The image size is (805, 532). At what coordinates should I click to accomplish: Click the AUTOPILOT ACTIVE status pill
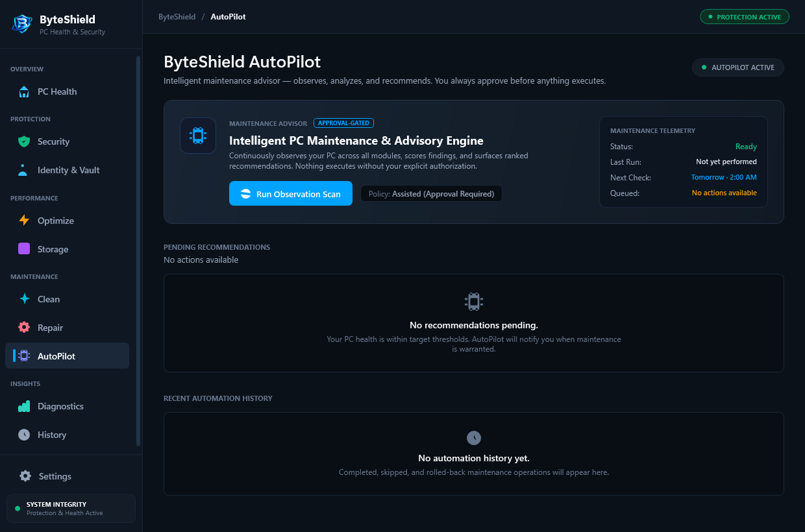click(x=738, y=67)
